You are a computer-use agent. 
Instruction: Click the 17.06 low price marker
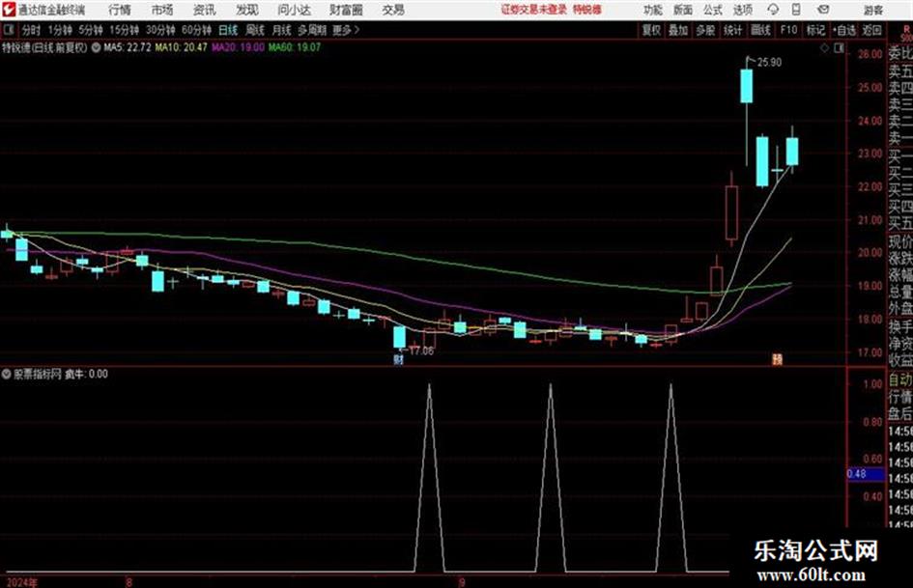[421, 350]
